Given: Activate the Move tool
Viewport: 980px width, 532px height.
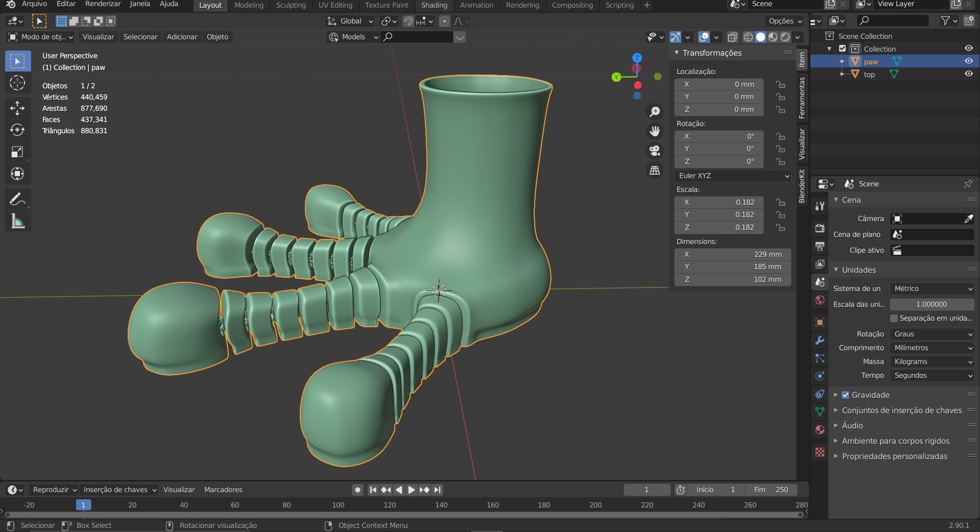Looking at the screenshot, I should click(x=17, y=108).
